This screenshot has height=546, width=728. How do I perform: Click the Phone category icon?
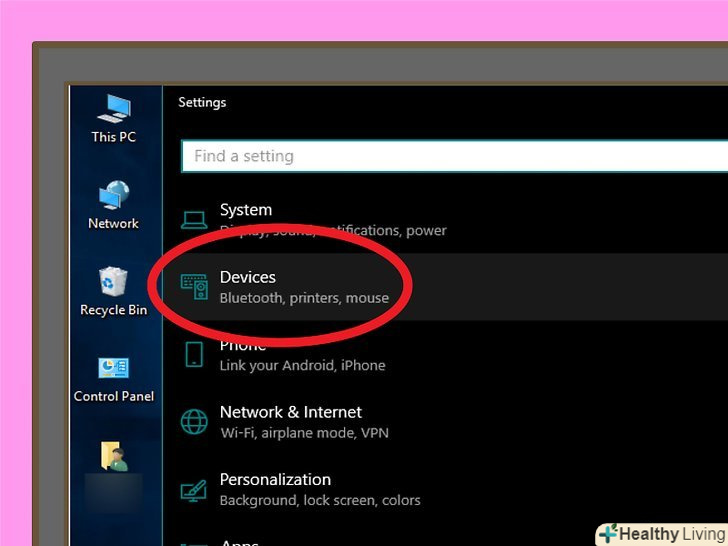coord(194,354)
